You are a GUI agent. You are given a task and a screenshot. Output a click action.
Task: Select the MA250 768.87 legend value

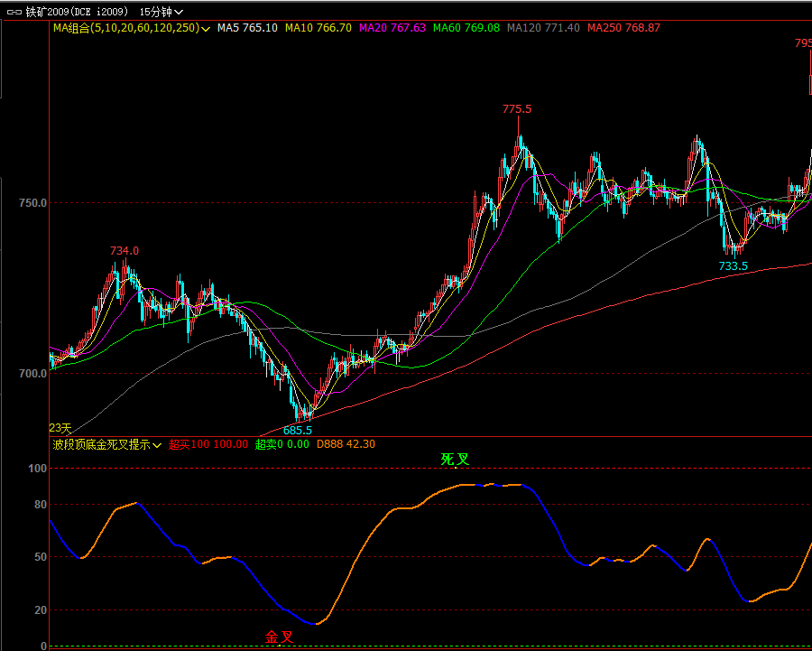624,28
